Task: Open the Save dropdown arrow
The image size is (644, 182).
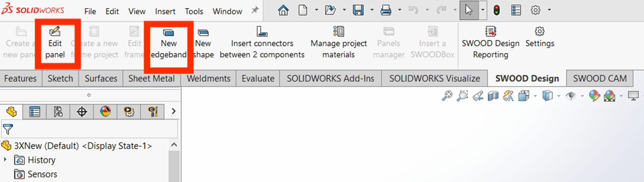Action: pos(372,10)
